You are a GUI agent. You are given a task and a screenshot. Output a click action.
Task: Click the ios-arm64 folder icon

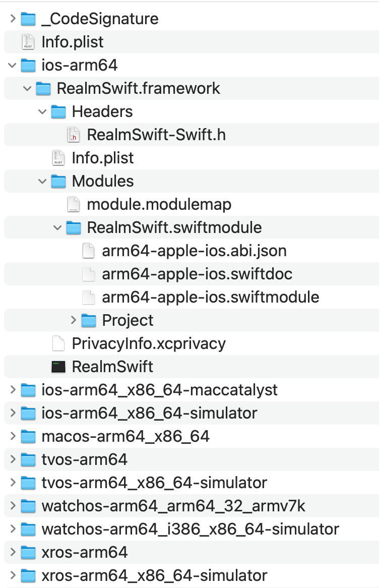[28, 65]
